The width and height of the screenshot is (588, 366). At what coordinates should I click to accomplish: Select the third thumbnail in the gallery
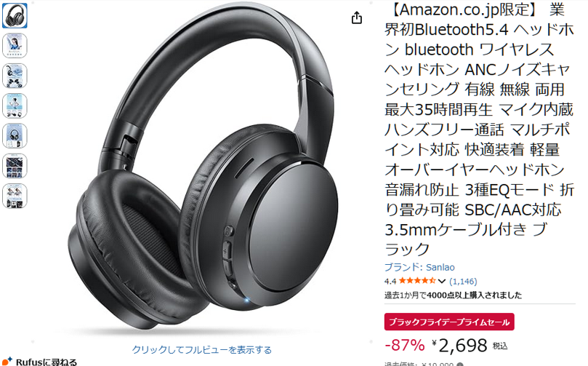coord(15,76)
